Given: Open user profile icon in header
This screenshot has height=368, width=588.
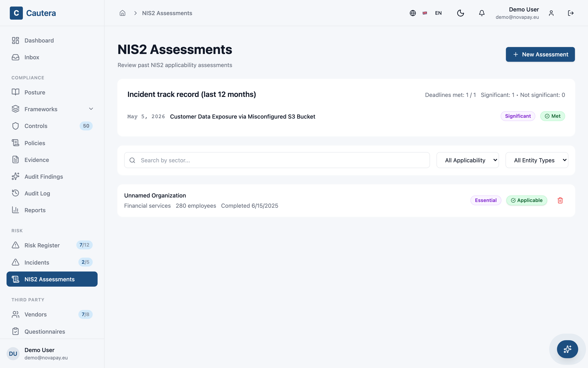Looking at the screenshot, I should click(551, 13).
